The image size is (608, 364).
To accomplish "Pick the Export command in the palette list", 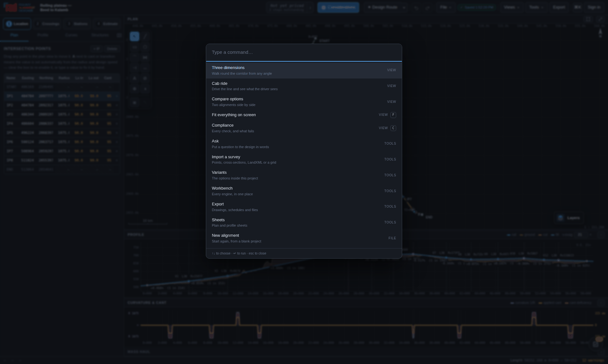I will 304,207.
